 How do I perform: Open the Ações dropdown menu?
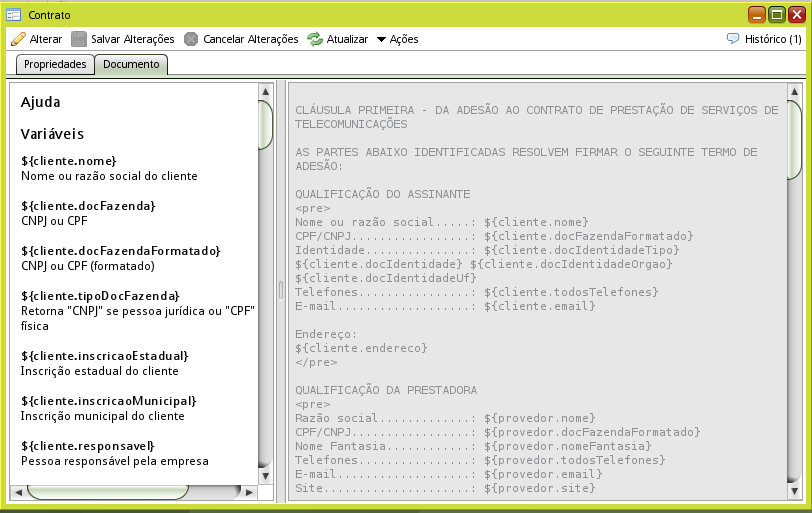tap(397, 39)
